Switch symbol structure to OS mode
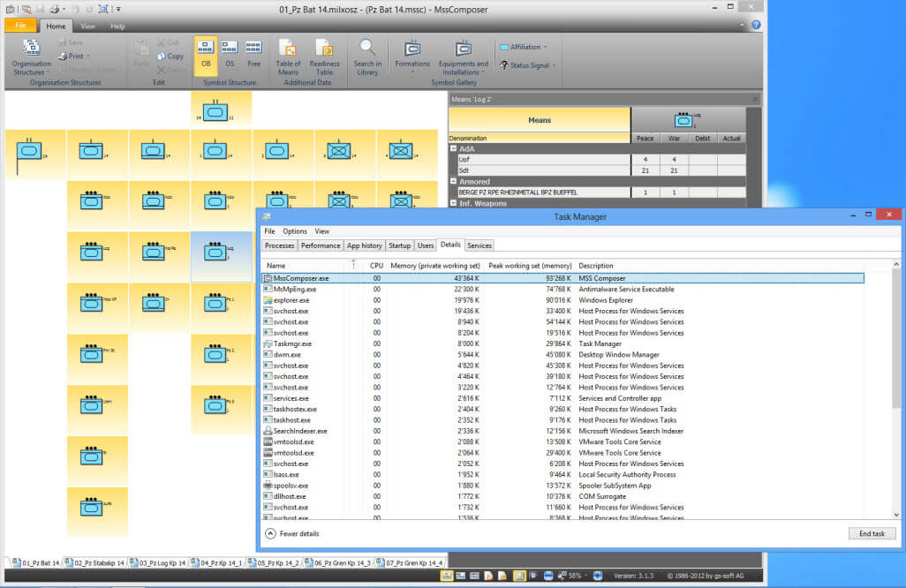This screenshot has width=906, height=588. tap(230, 56)
